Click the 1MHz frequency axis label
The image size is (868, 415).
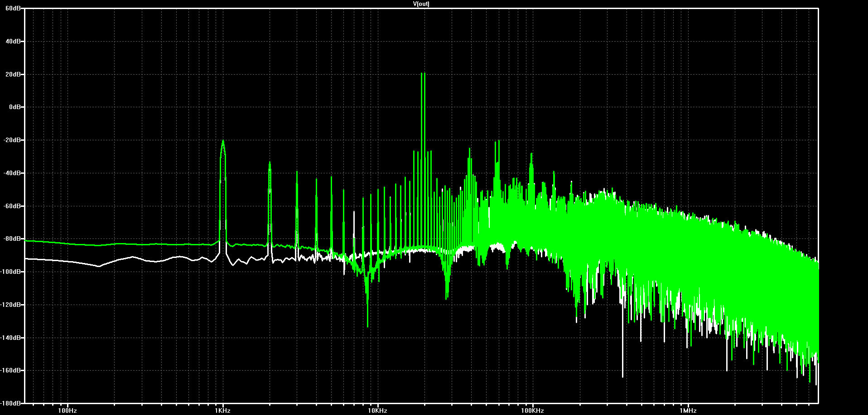pyautogui.click(x=688, y=410)
